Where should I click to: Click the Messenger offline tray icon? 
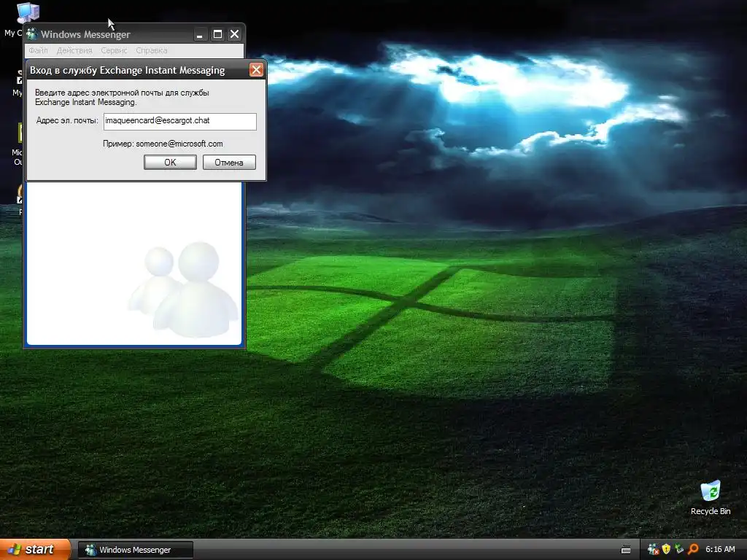tap(653, 550)
